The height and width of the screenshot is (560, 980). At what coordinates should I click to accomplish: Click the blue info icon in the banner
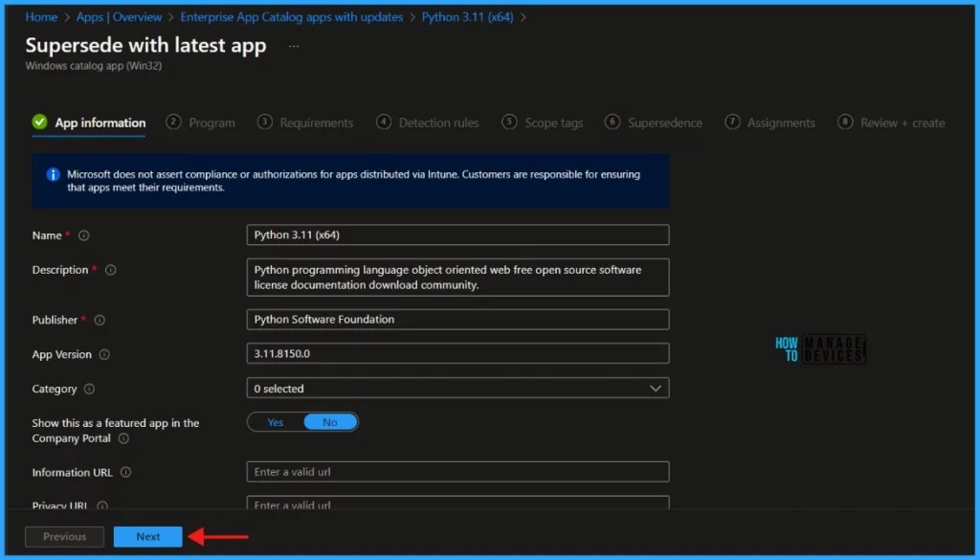pyautogui.click(x=54, y=174)
